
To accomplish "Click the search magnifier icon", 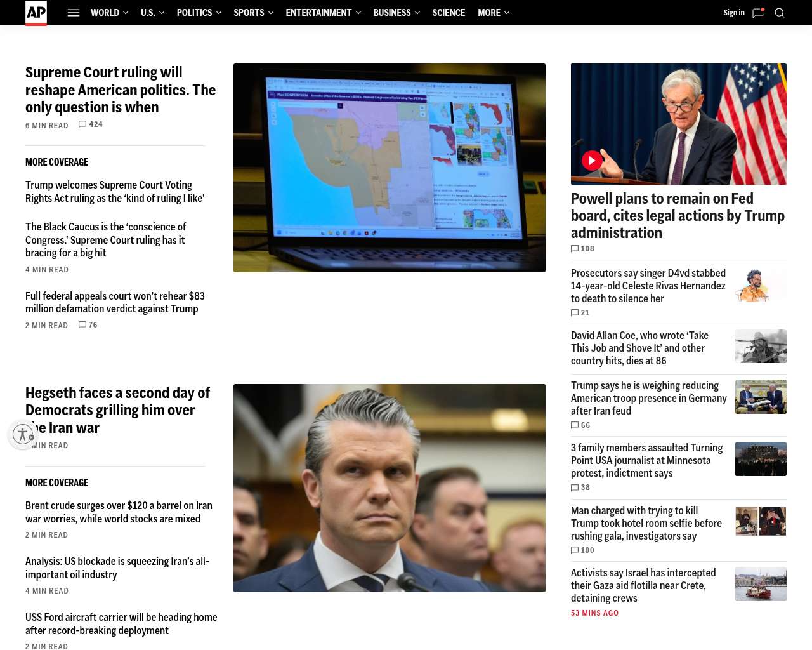I will coord(780,13).
